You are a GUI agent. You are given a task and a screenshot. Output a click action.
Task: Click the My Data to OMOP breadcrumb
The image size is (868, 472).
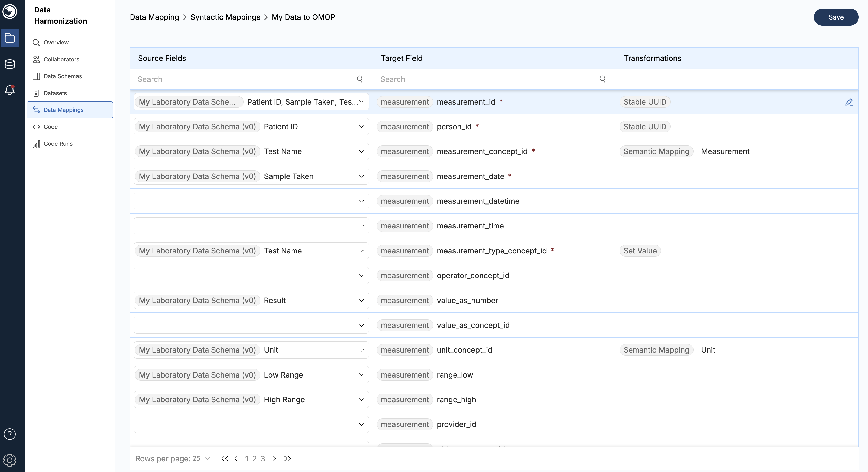303,17
